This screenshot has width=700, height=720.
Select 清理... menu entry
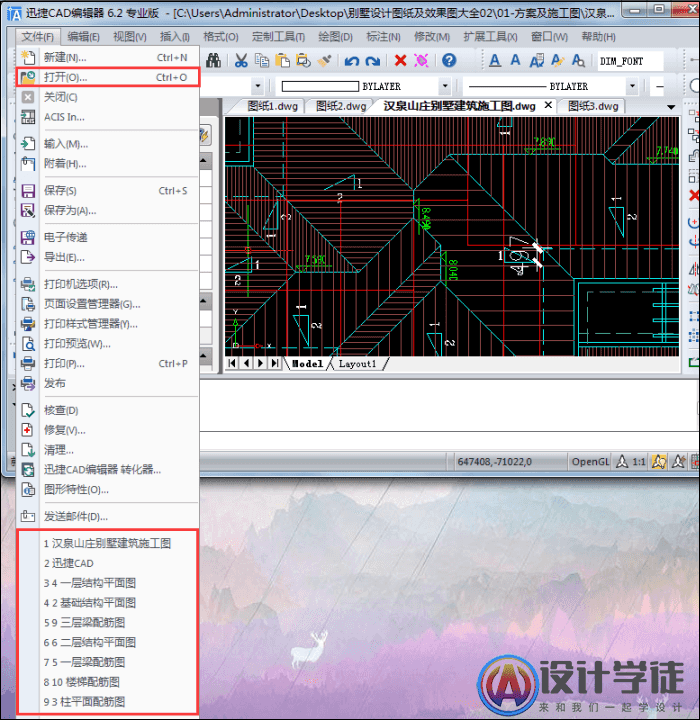tap(108, 450)
